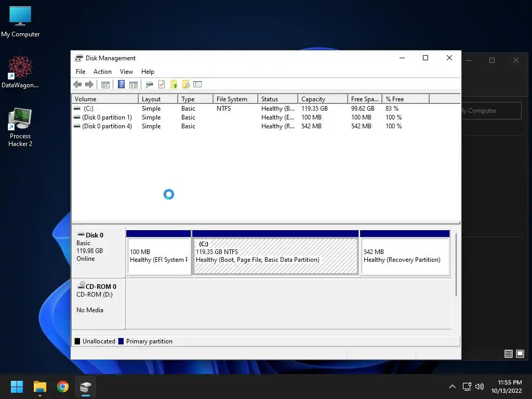This screenshot has width=532, height=399.
Task: Open Help via the blue question mark icon
Action: (121, 84)
